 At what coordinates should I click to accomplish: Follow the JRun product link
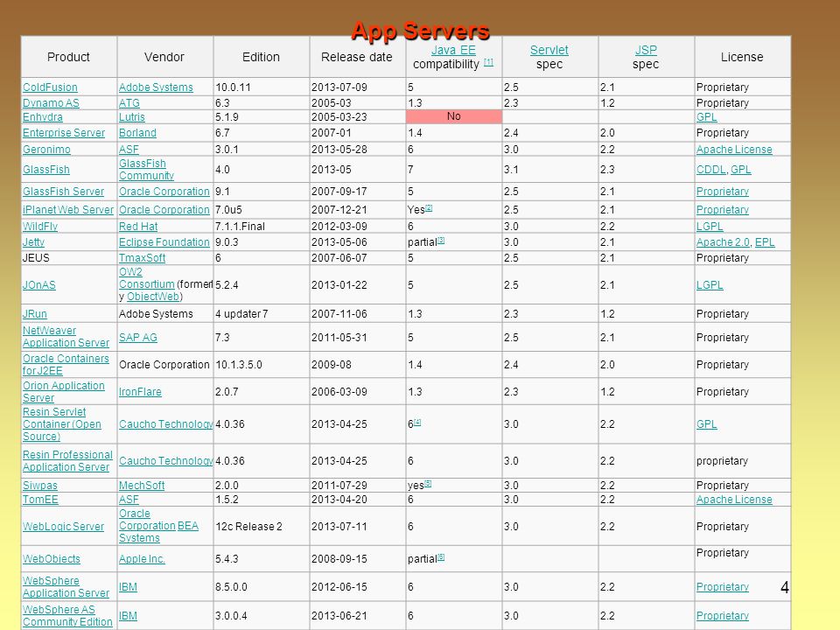click(35, 314)
